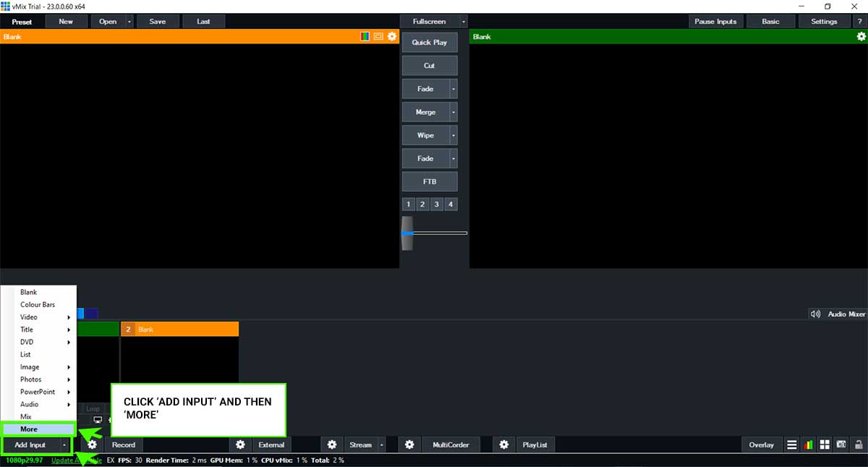Click the safe-area frame icon in the Preview header
The image size is (868, 467).
point(378,36)
